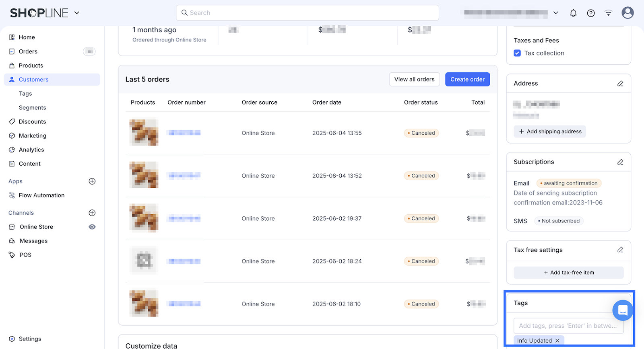The width and height of the screenshot is (644, 349).
Task: Go to Tags in the sidebar
Action: (x=25, y=94)
